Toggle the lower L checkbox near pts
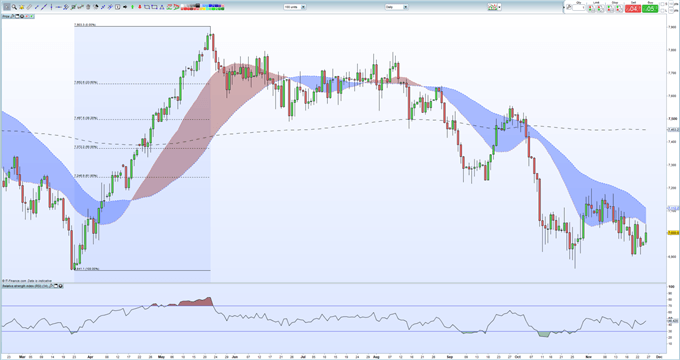The image size is (680, 360). [x=662, y=10]
